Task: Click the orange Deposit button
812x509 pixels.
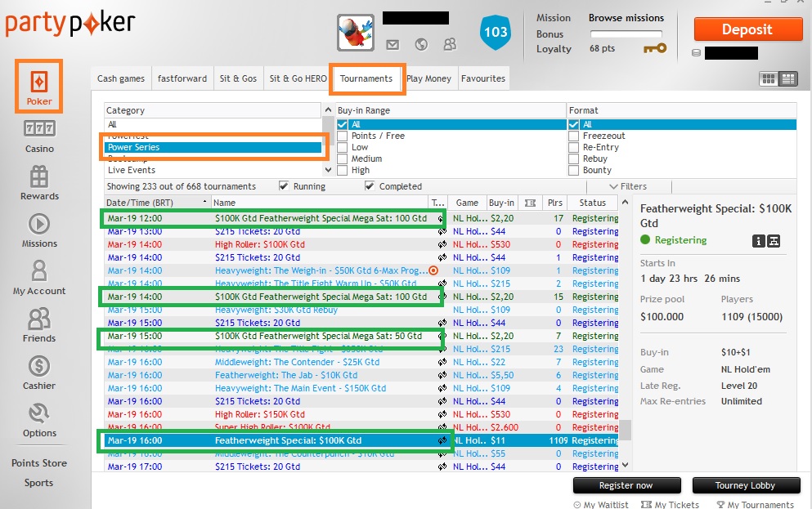Action: 747,29
